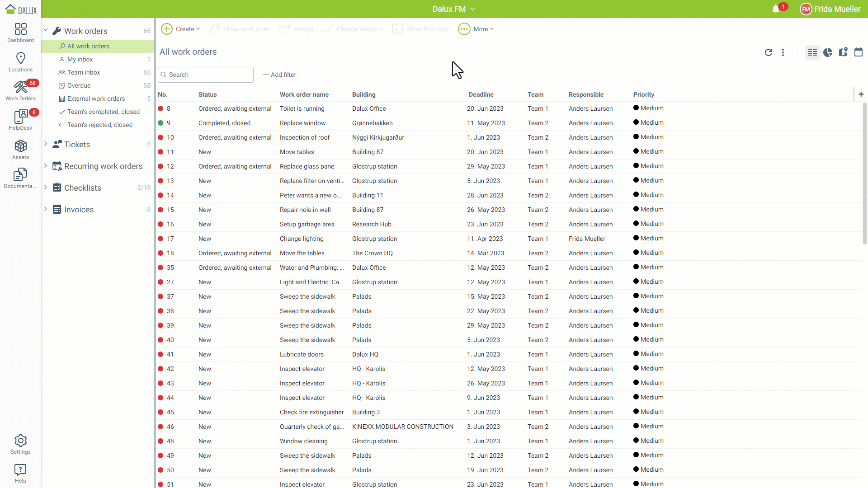Open the Dashboard sidebar icon
Image resolution: width=868 pixels, height=488 pixels.
pos(20,33)
